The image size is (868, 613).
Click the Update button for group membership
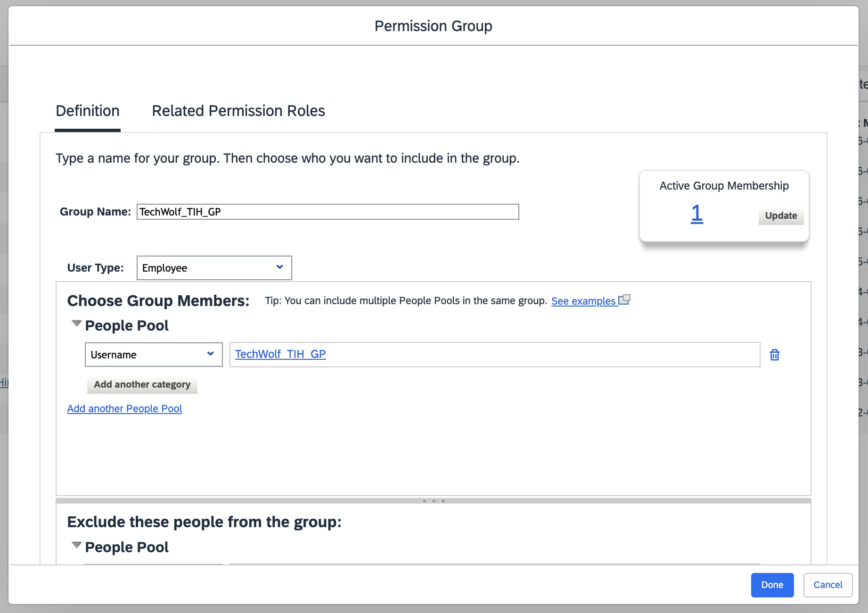click(780, 215)
